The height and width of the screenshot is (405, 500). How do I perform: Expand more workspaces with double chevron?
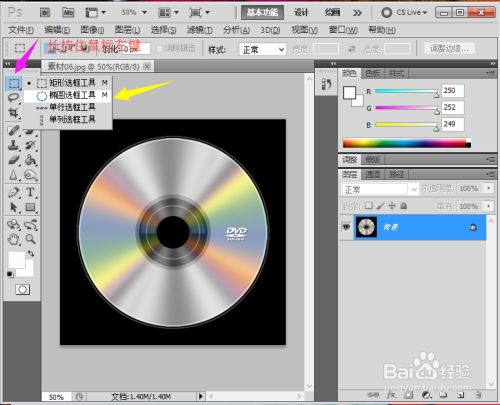(357, 13)
